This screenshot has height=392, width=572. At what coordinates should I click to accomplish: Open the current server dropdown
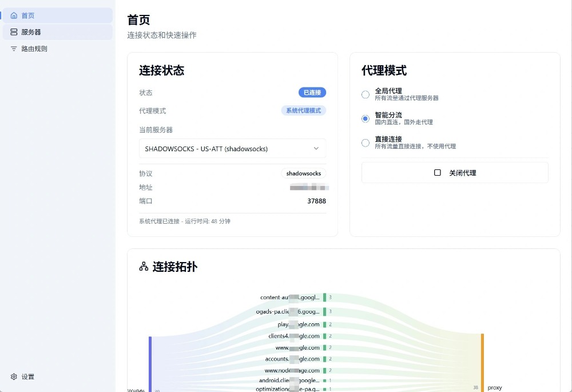pyautogui.click(x=232, y=148)
